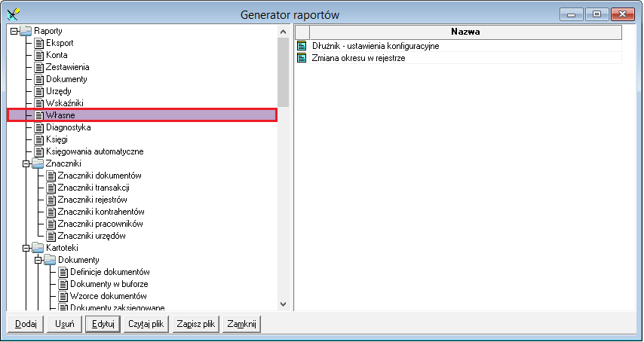Screen dimensions: 644x342
Task: Click the folder icon of Raporty
Action: (26, 31)
